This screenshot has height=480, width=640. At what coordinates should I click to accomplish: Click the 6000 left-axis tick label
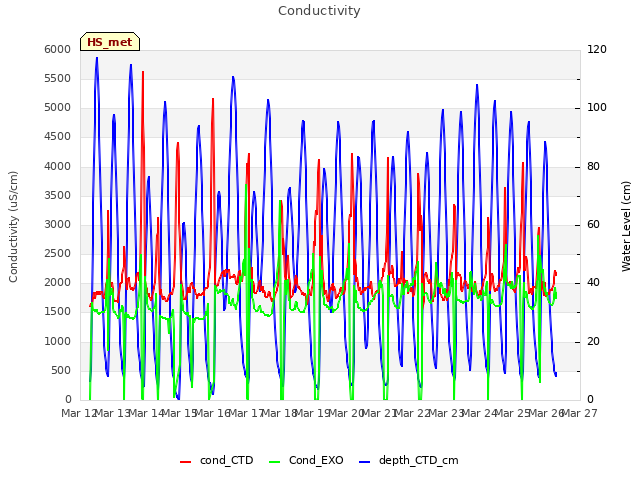tap(58, 49)
